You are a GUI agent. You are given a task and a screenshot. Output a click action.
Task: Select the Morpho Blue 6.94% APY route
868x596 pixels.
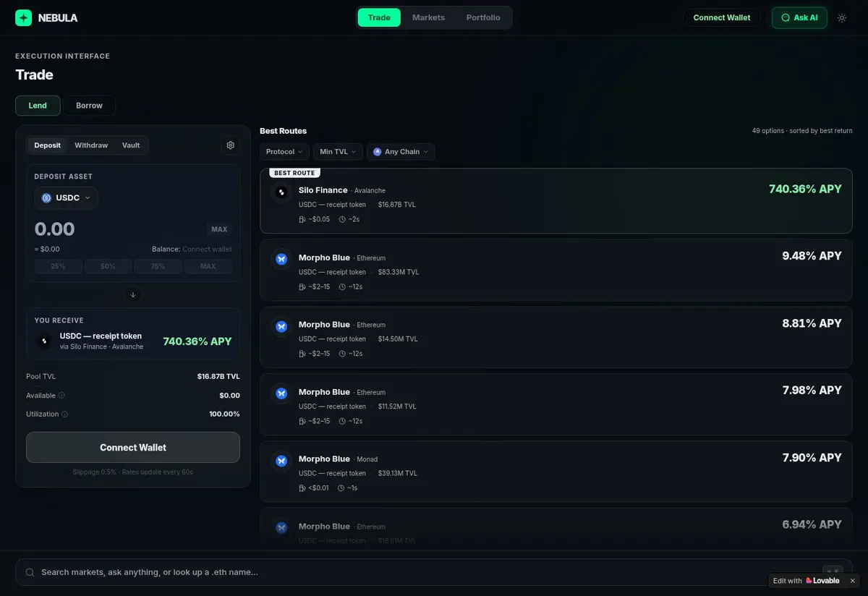(556, 529)
